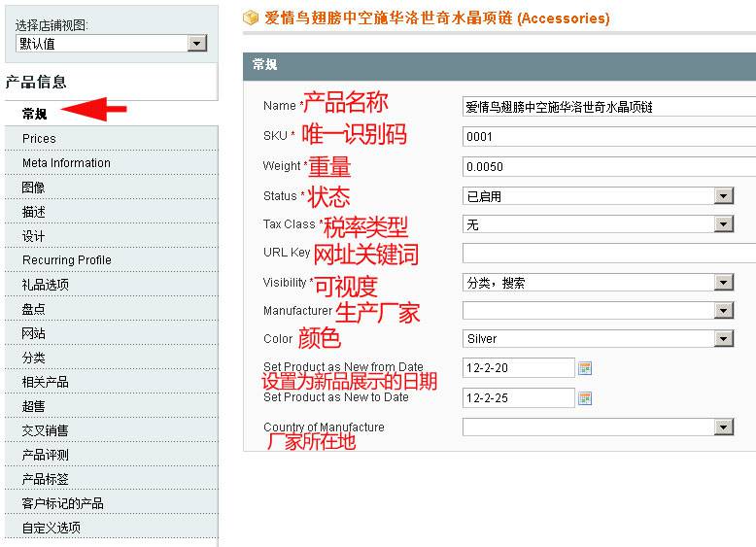Select the 自定义选项 tab

point(52,528)
